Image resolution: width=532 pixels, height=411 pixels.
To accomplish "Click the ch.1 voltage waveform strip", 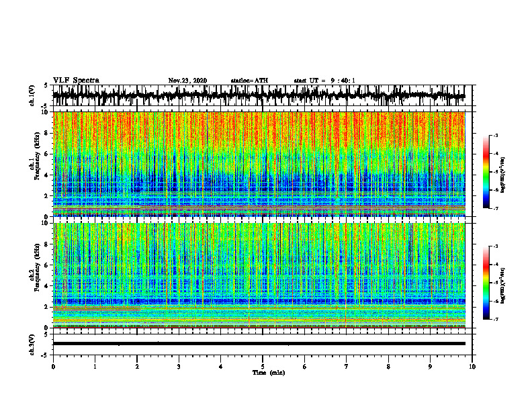I will [x=262, y=95].
